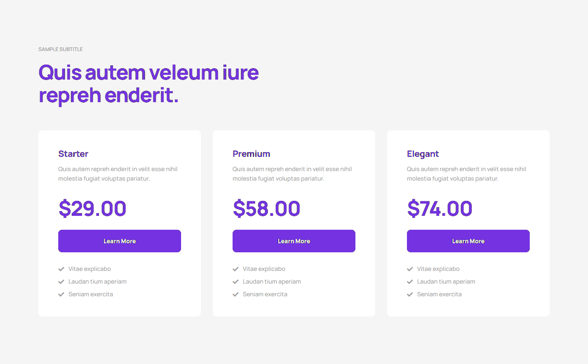Image resolution: width=588 pixels, height=364 pixels.
Task: Click the $29.00 price text
Action: pos(92,209)
